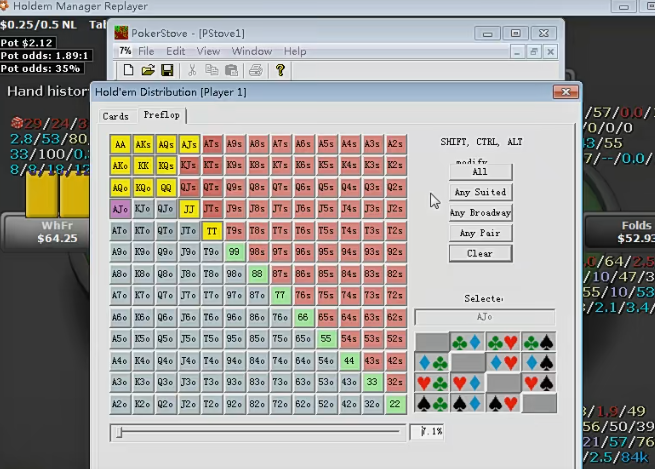This screenshot has width=655, height=469.
Task: Click the Clear button
Action: (479, 254)
